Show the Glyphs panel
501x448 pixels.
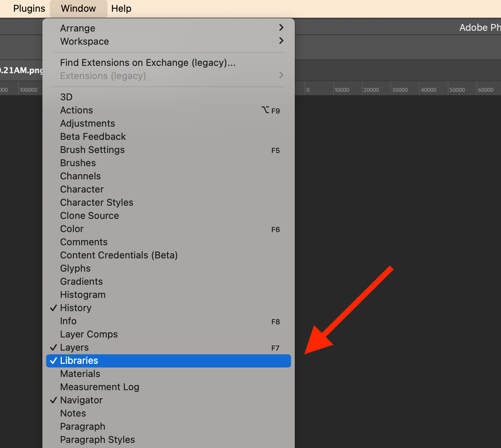169,268
